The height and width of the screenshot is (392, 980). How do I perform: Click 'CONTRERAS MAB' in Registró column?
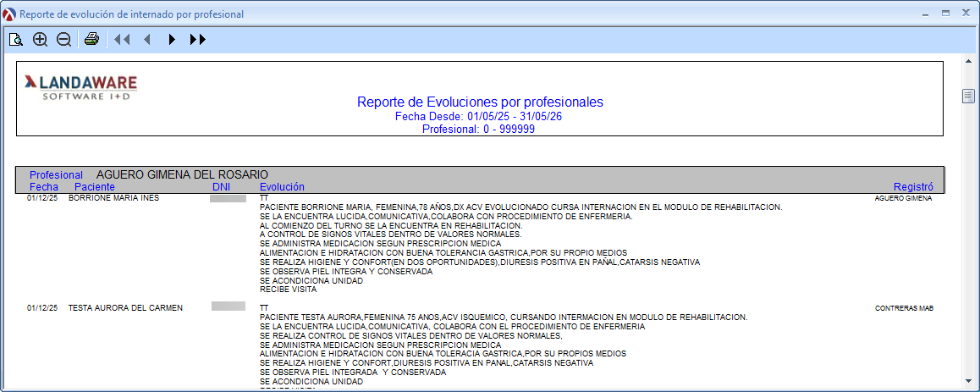tap(904, 308)
